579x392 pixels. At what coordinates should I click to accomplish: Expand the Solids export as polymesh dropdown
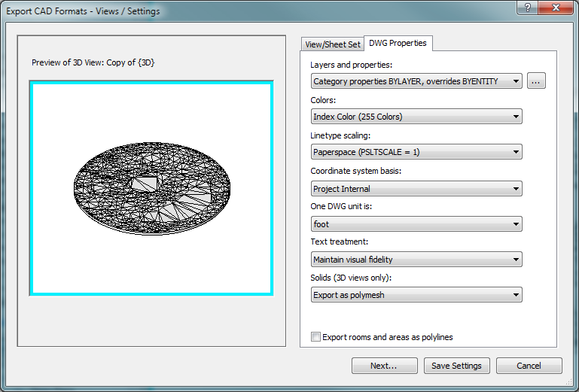[x=416, y=295]
